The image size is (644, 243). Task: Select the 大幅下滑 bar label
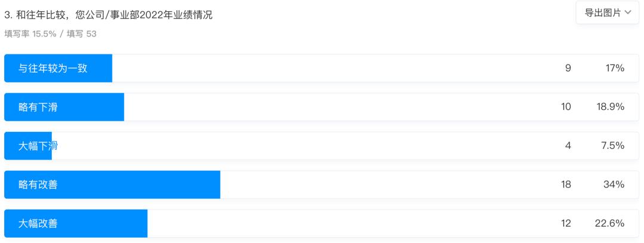point(38,146)
